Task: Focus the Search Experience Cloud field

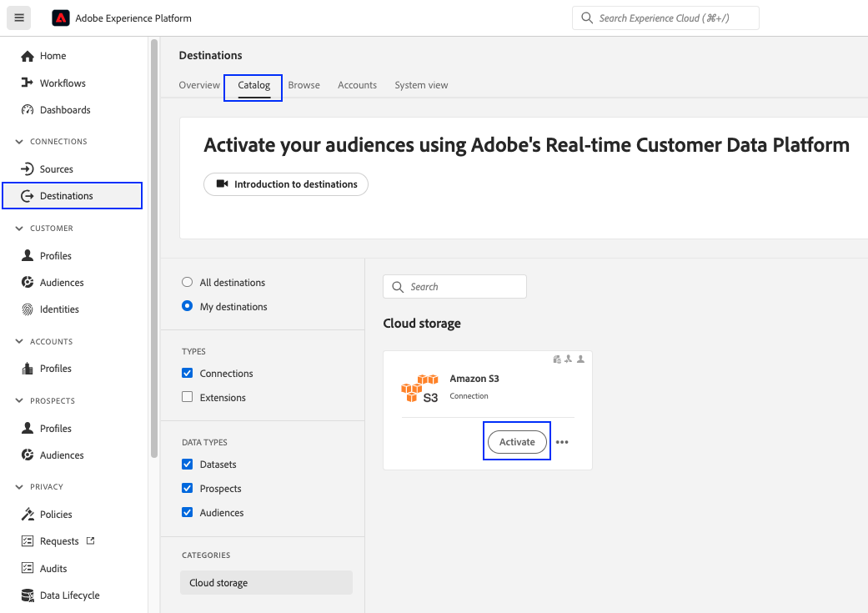Action: pos(665,18)
